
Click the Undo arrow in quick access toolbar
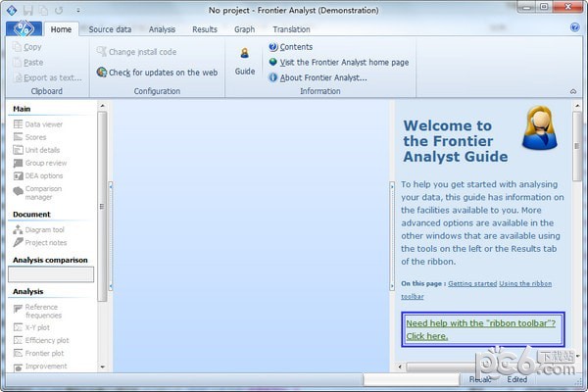59,10
